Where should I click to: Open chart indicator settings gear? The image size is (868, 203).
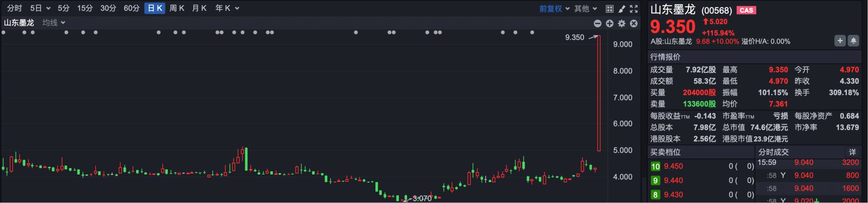pyautogui.click(x=622, y=24)
